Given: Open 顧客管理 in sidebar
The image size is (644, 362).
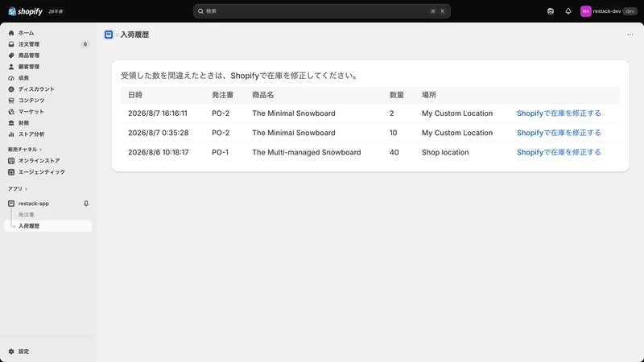Looking at the screenshot, I should (29, 67).
